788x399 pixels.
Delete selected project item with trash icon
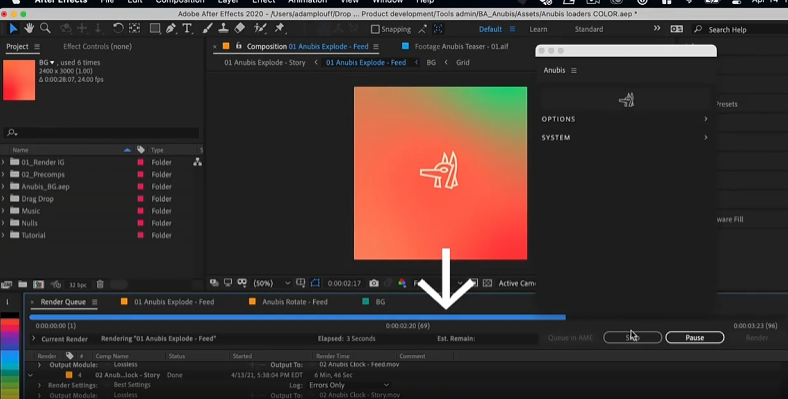(100, 284)
